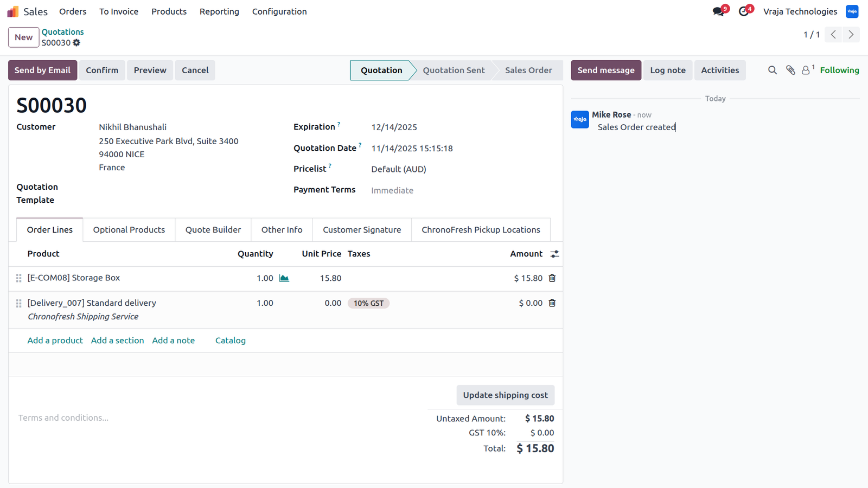
Task: Open the column settings adjust icon
Action: coord(554,254)
